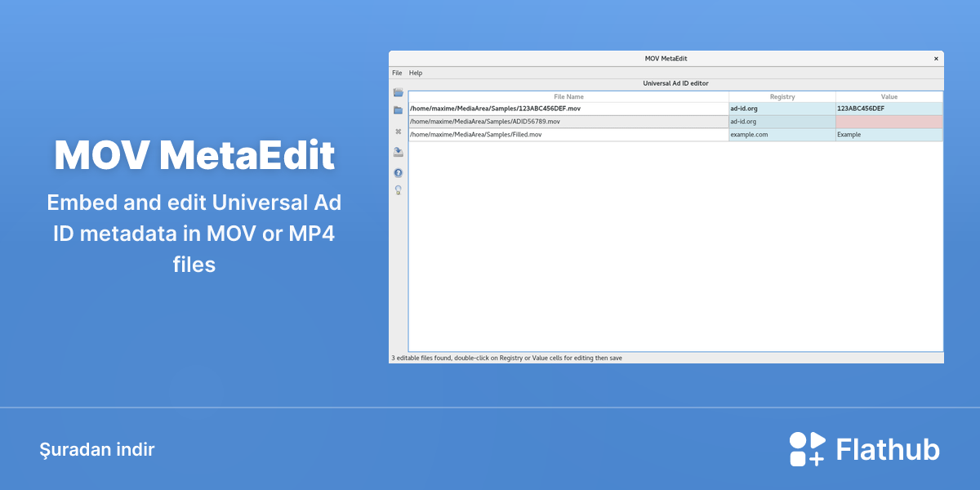Click the Value column header
The image size is (980, 490).
tap(889, 96)
